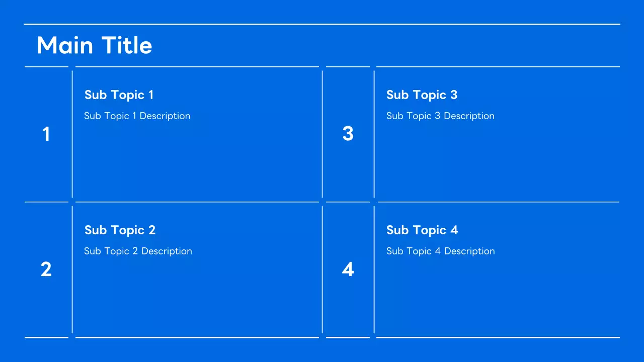Click the Sub Topic 4 heading

(422, 230)
